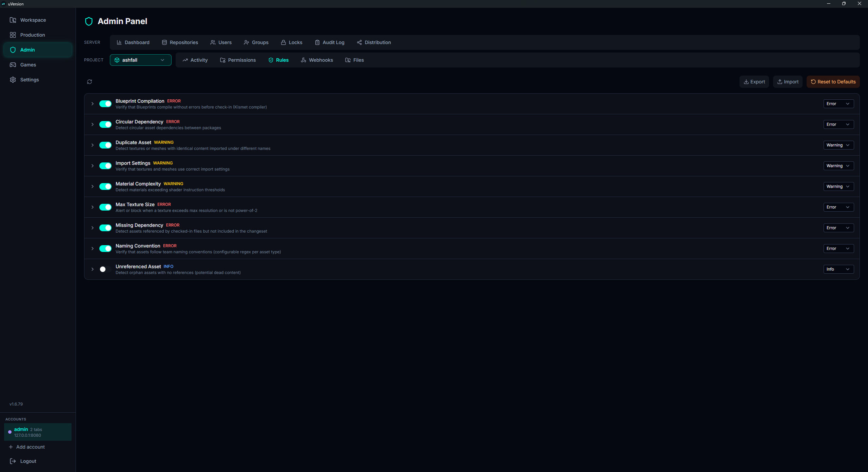Select the admin account entry

[38, 432]
